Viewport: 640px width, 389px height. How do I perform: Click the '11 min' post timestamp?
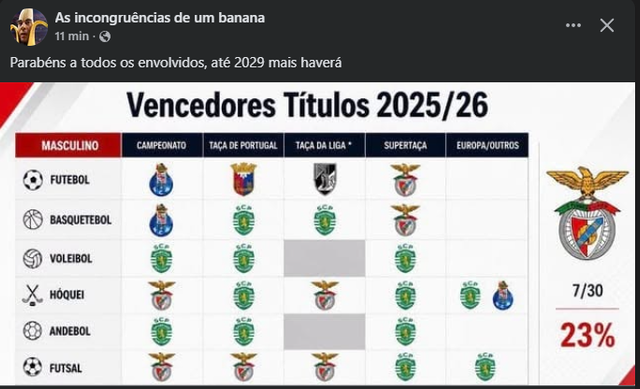point(72,36)
